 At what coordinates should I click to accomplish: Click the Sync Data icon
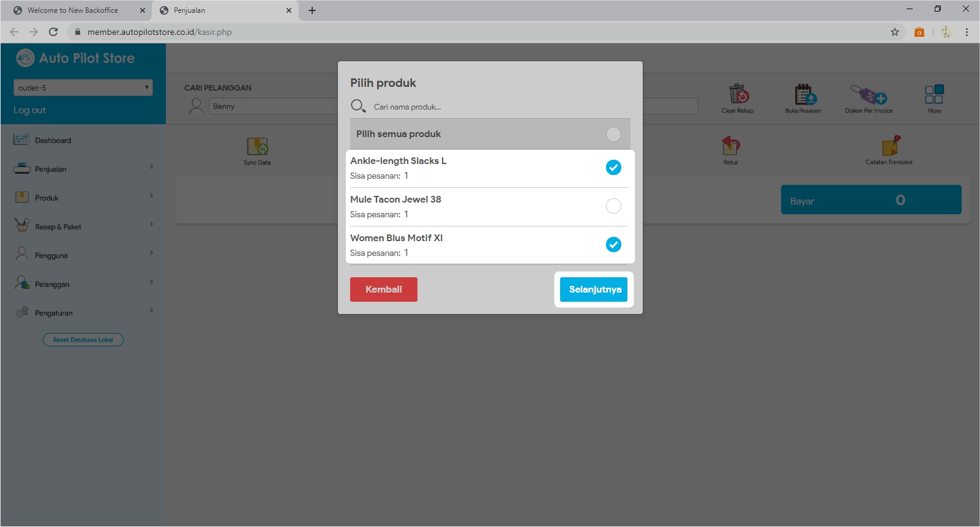pyautogui.click(x=257, y=147)
